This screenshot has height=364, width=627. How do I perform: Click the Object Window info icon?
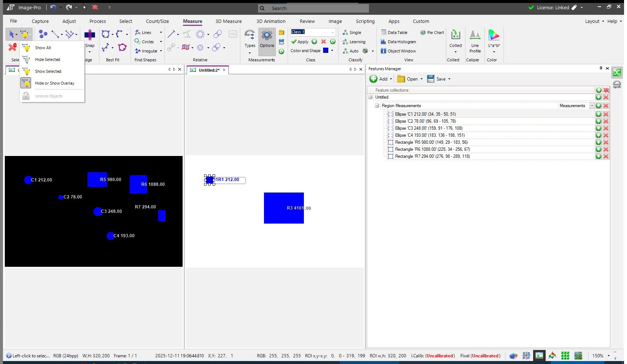(x=384, y=51)
